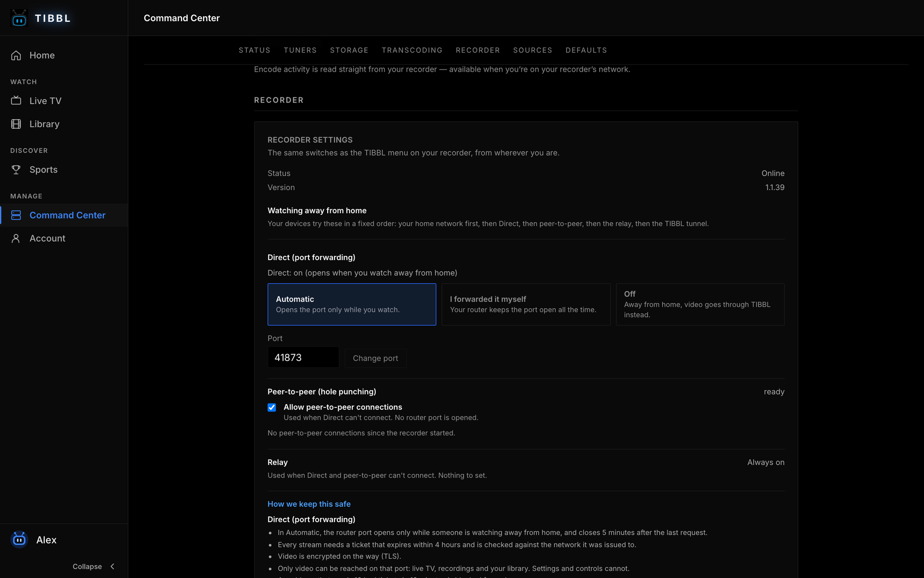Click the Live TV television icon

coord(16,101)
